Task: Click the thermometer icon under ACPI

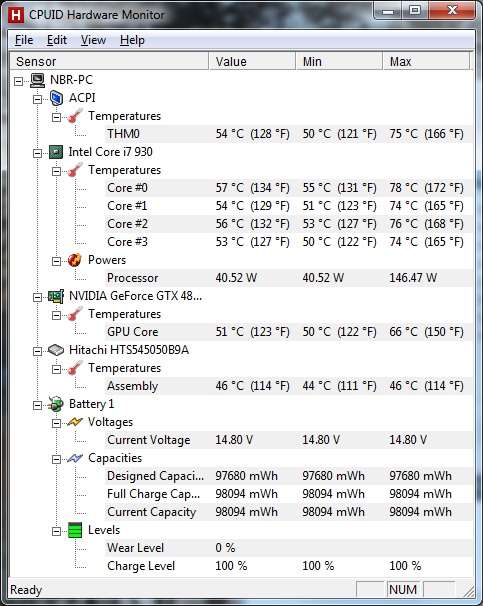Action: [75, 116]
